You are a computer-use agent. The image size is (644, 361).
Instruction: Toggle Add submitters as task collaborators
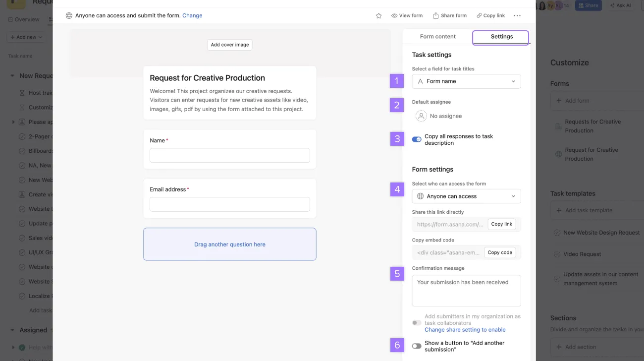(x=417, y=323)
